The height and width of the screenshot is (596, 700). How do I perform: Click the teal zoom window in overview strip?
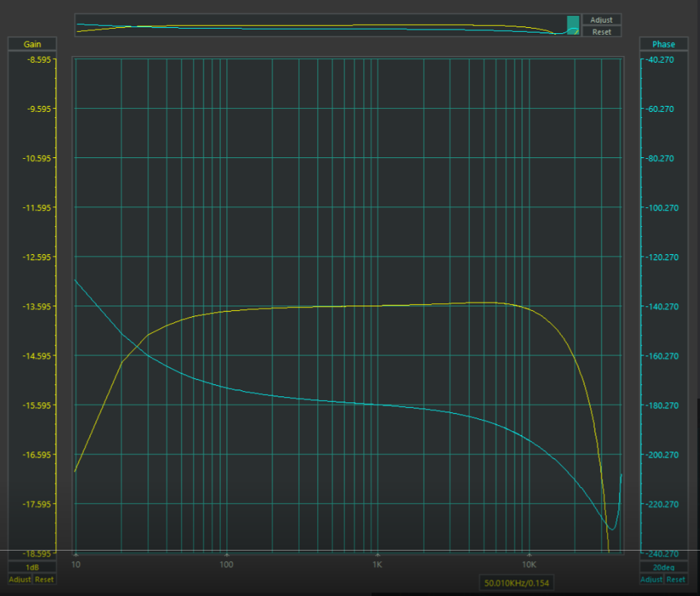tap(573, 25)
